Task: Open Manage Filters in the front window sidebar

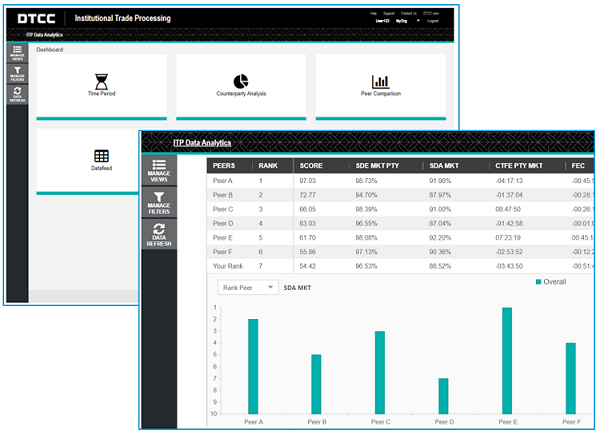Action: point(159,203)
